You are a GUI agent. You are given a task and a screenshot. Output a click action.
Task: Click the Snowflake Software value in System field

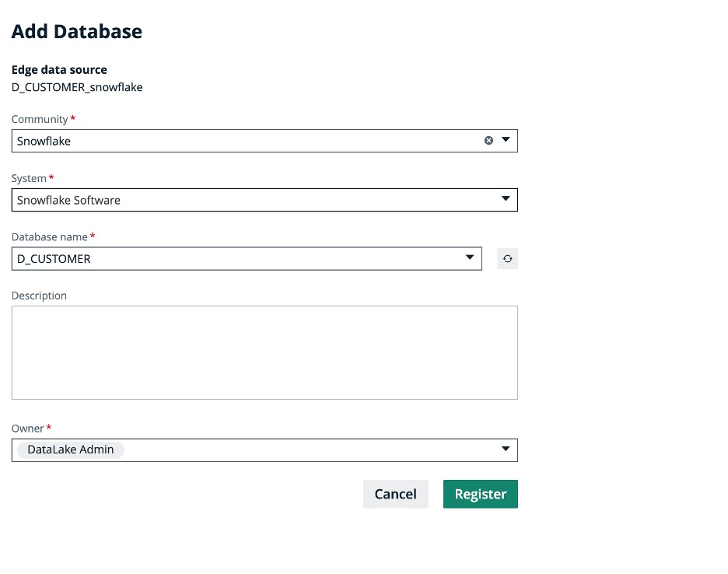point(68,201)
